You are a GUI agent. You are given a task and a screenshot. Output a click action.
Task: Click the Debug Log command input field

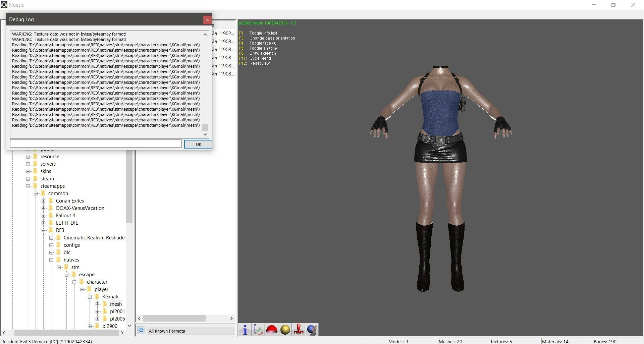pos(96,144)
